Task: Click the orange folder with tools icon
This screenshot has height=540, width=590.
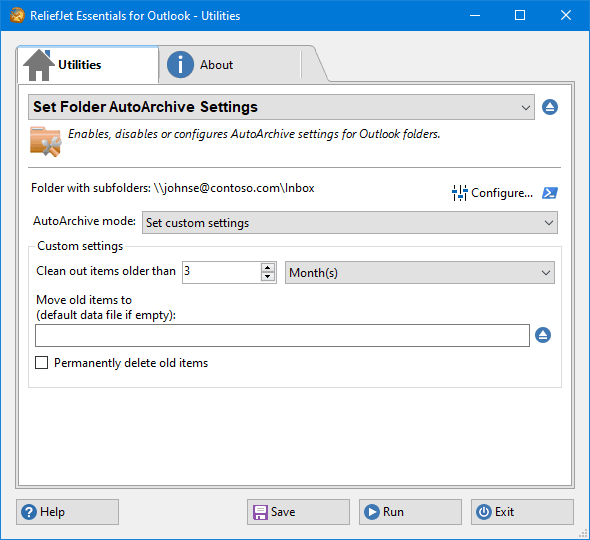Action: tap(46, 141)
